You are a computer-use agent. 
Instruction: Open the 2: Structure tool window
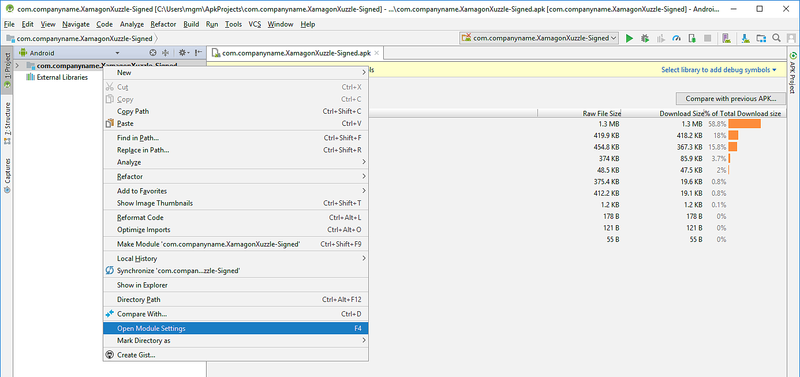pyautogui.click(x=7, y=123)
